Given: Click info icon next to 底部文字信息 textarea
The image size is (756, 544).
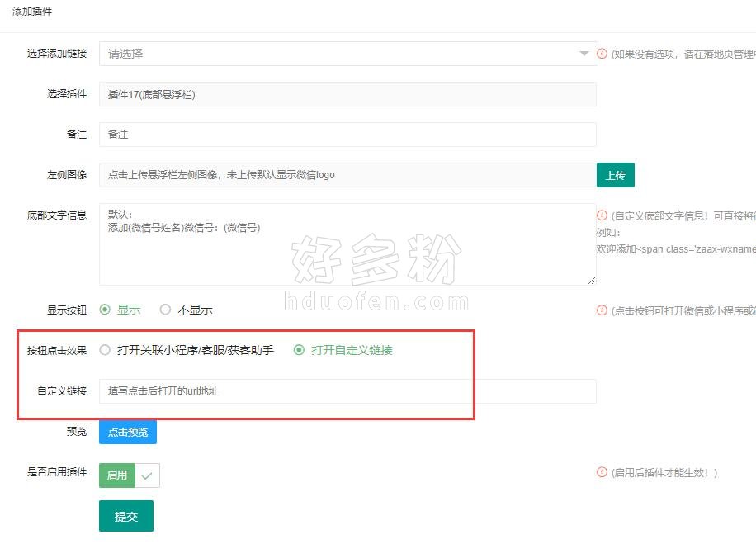Looking at the screenshot, I should point(602,215).
